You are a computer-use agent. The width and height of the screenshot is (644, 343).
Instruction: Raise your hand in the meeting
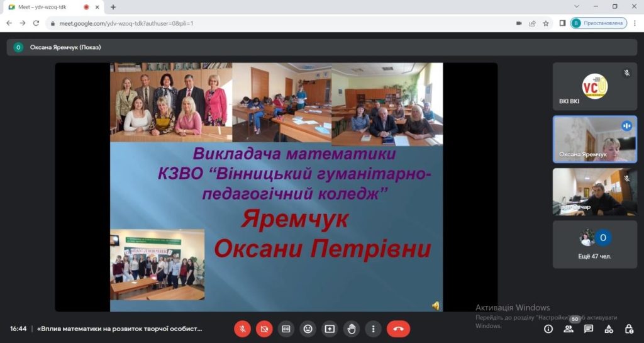coord(352,329)
